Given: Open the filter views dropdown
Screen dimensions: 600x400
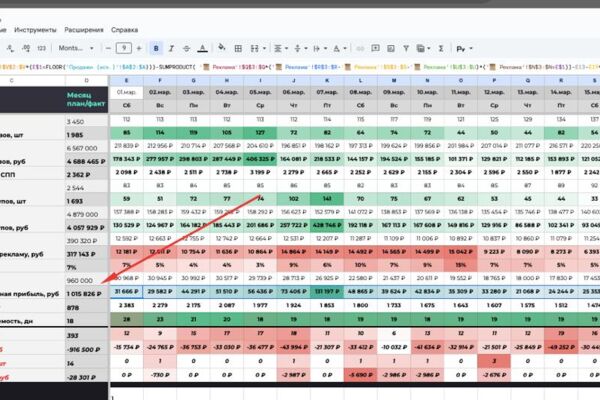Looking at the screenshot, I should [424, 48].
